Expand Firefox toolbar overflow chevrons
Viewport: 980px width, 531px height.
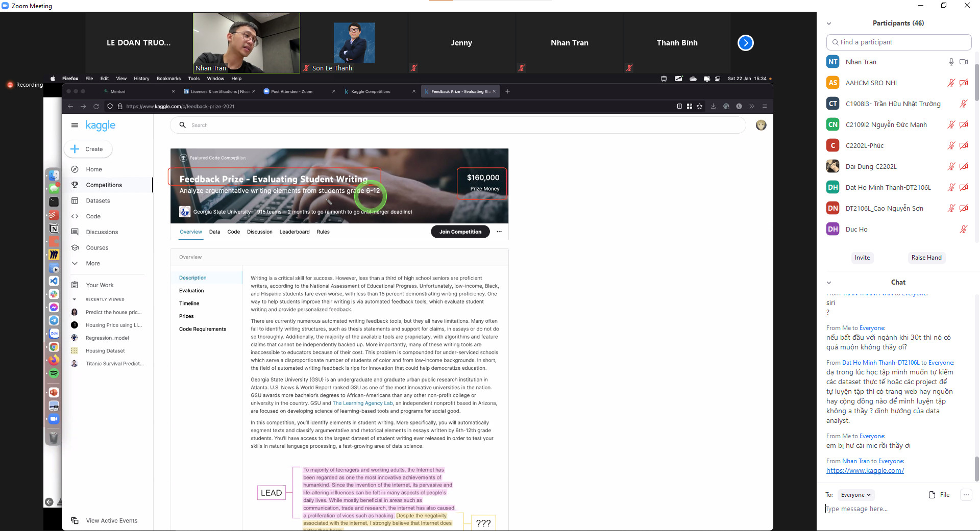[x=751, y=106]
